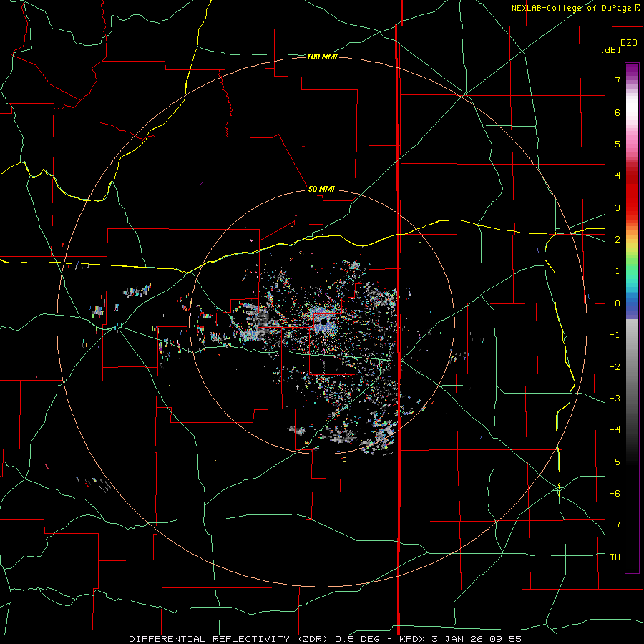
Task: Click the 6 value on color scale
Action: (618, 112)
